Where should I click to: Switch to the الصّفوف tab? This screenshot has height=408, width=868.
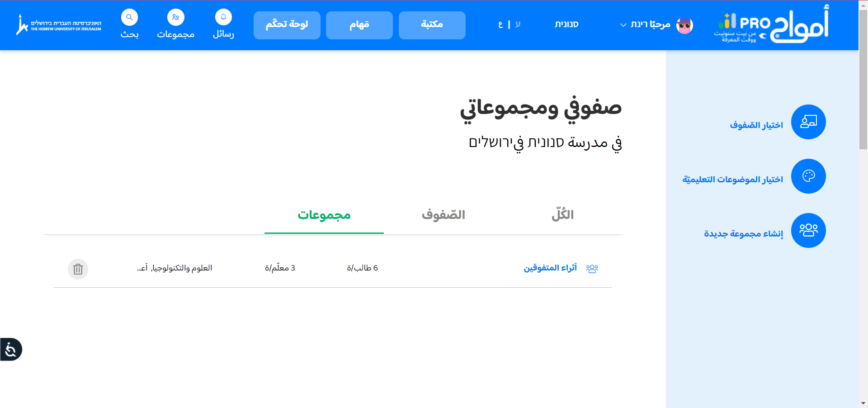(x=443, y=215)
